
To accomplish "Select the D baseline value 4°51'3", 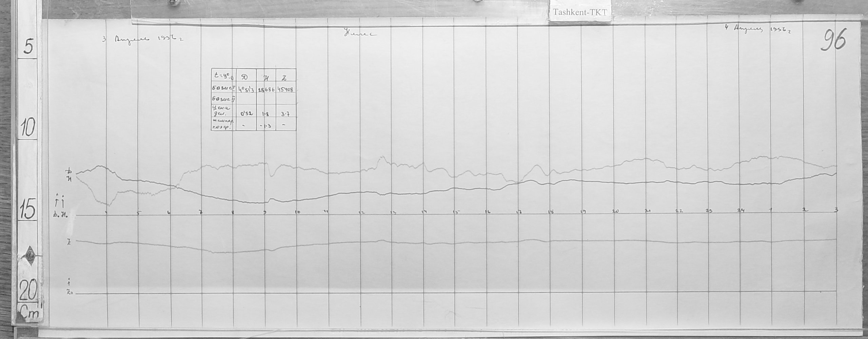I will pos(246,90).
